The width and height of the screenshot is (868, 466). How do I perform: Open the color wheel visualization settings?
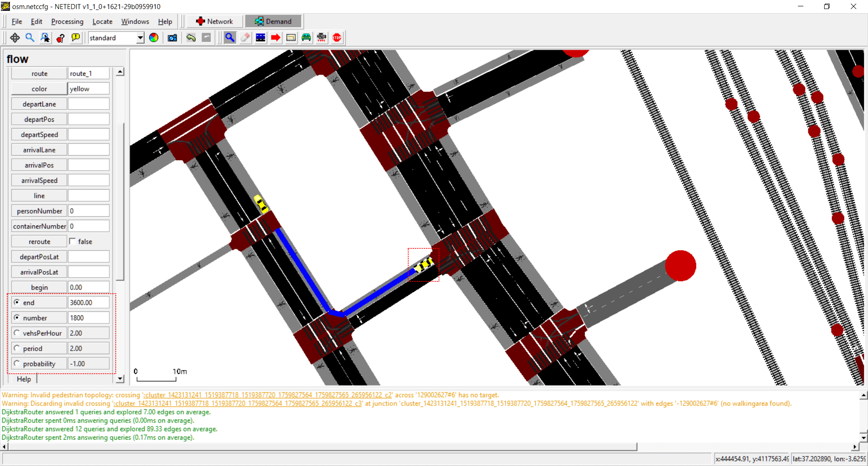pyautogui.click(x=154, y=38)
